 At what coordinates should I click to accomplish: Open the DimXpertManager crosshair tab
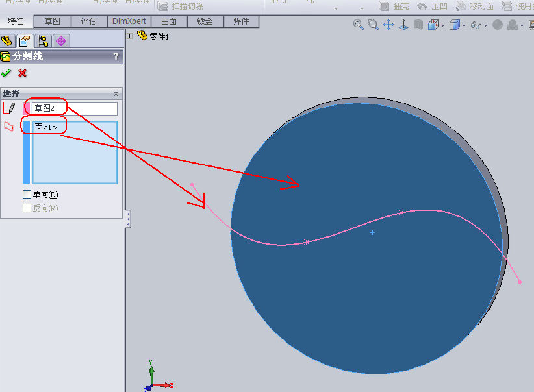(x=61, y=41)
